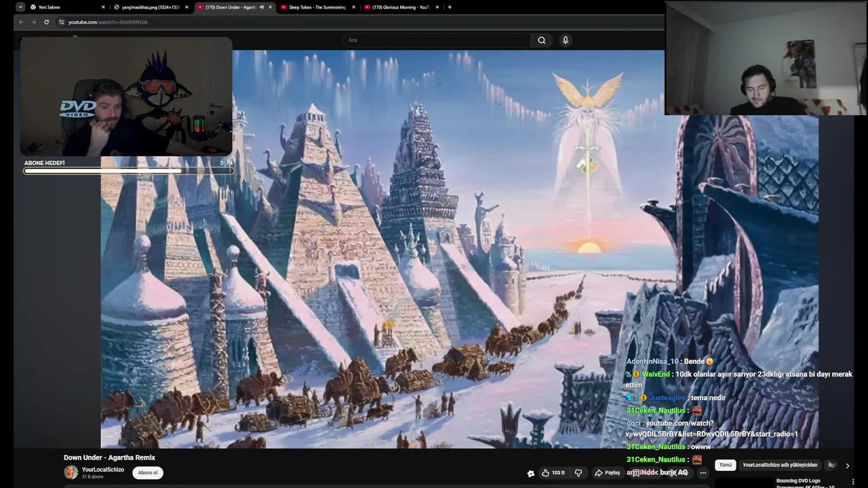Open site info icon in address bar
Screen dimensions: 868x488
[x=61, y=22]
